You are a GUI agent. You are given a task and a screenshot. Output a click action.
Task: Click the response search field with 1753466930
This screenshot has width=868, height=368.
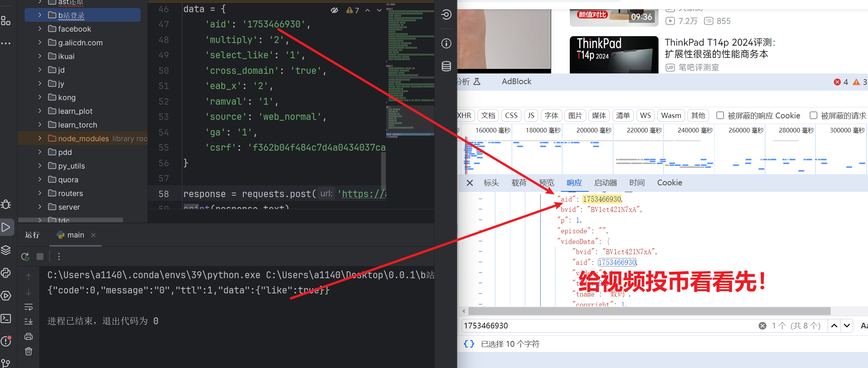point(609,326)
